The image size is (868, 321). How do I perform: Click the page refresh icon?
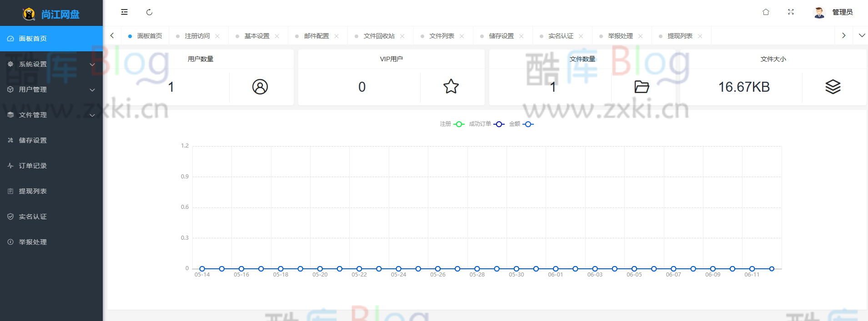[x=149, y=12]
